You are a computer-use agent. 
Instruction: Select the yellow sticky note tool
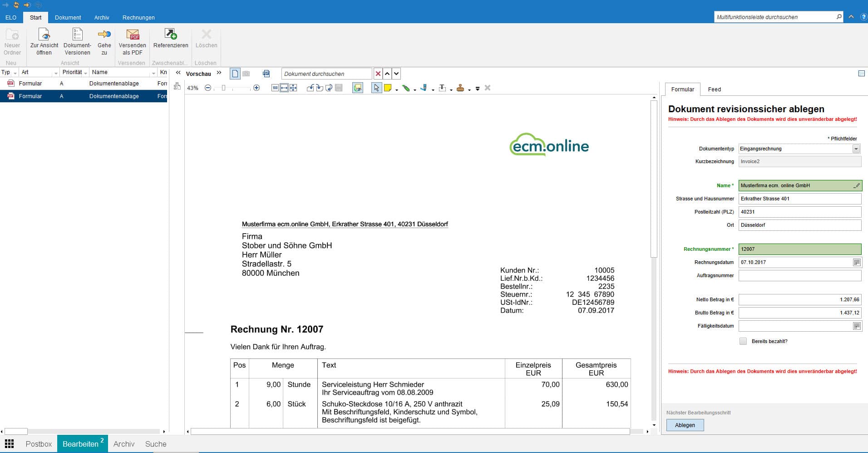point(388,88)
